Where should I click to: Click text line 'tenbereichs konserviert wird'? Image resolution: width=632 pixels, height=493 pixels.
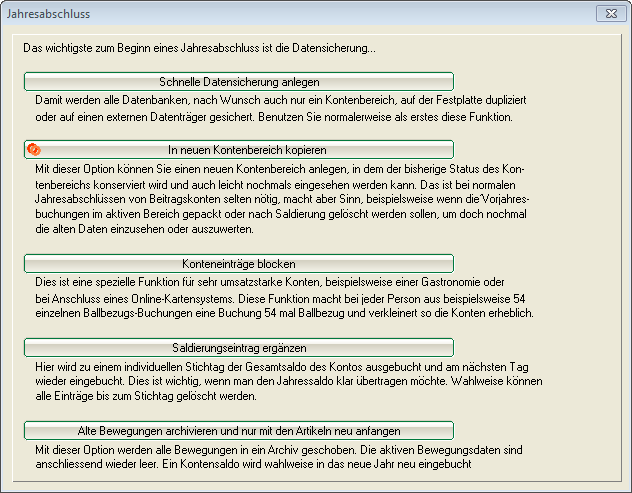coord(98,185)
